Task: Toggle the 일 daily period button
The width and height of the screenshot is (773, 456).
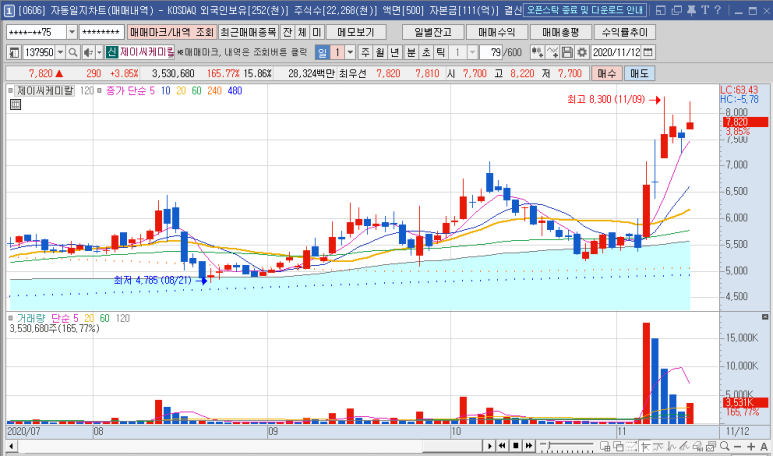Action: (322, 52)
